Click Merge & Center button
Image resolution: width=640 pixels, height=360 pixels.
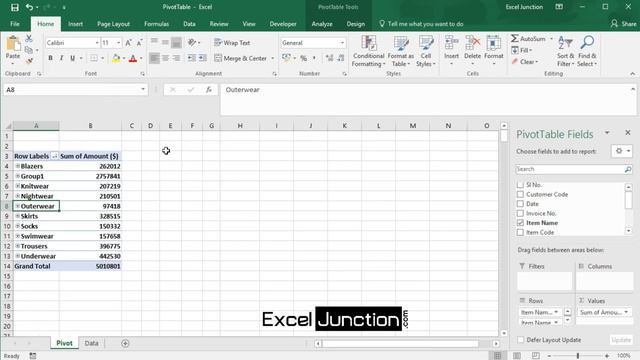240,58
